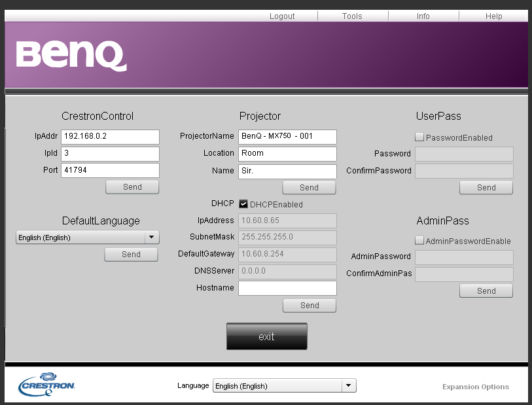Image resolution: width=532 pixels, height=405 pixels.
Task: Edit the ProjectorName field
Action: [287, 137]
